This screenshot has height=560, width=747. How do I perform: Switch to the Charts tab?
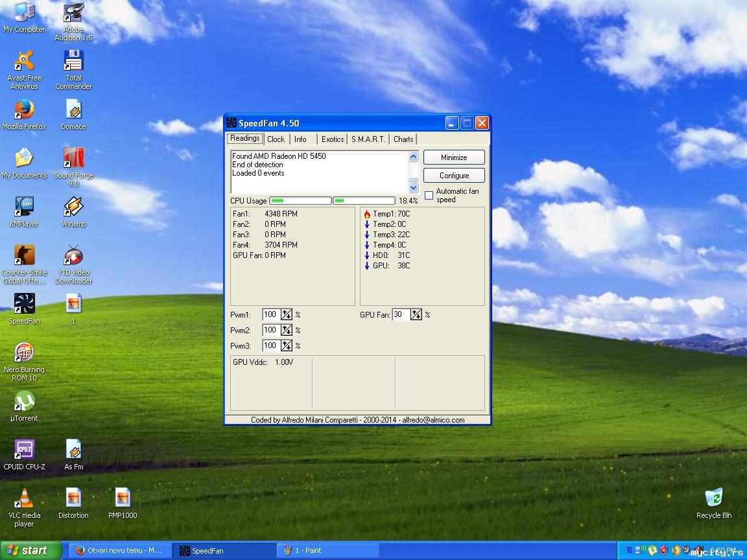click(x=403, y=139)
